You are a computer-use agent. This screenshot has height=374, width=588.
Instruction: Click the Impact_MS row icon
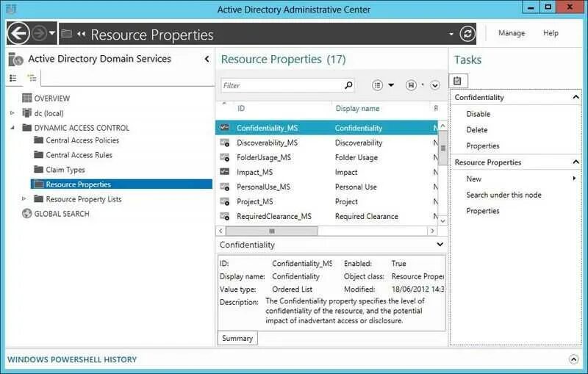(x=225, y=172)
